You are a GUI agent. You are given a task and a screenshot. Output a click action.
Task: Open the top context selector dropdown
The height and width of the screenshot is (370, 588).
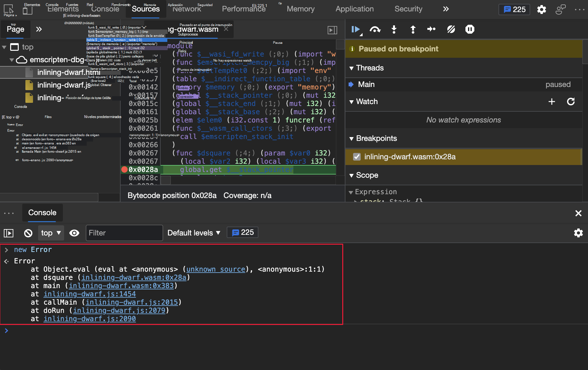(51, 233)
